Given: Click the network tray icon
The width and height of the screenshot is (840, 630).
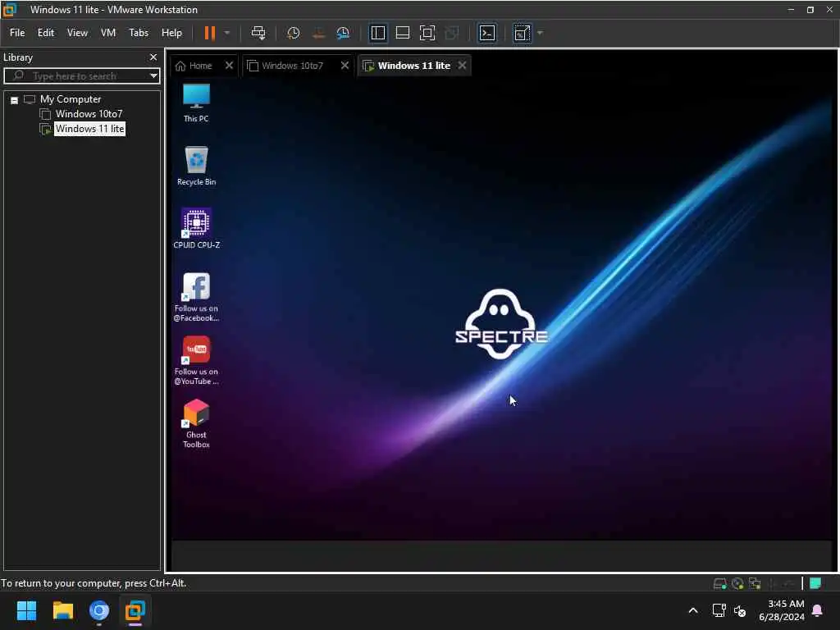Looking at the screenshot, I should coord(719,610).
